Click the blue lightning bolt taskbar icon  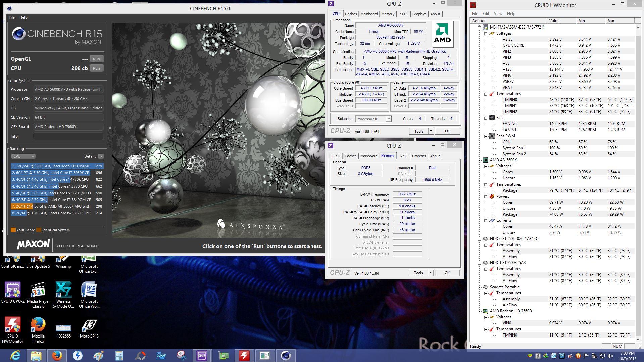tap(78, 355)
